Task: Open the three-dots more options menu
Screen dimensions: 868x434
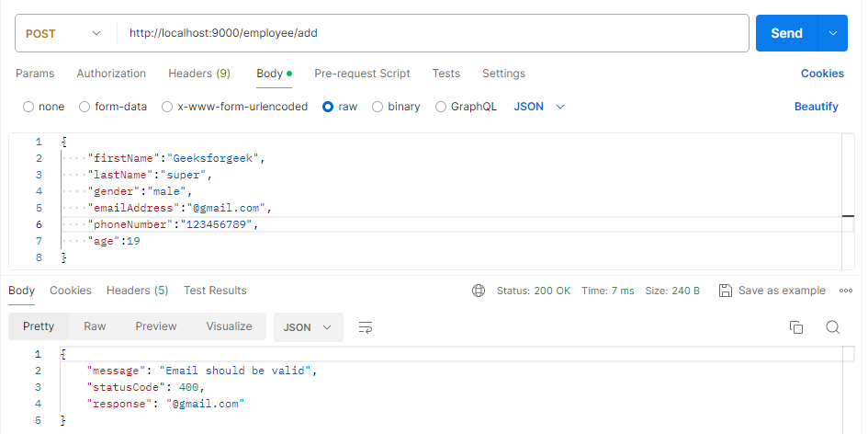Action: 846,291
